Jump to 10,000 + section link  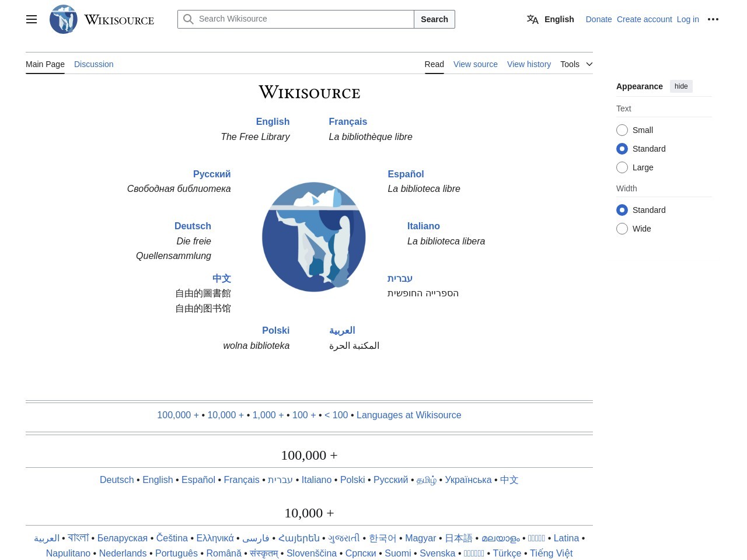226,415
